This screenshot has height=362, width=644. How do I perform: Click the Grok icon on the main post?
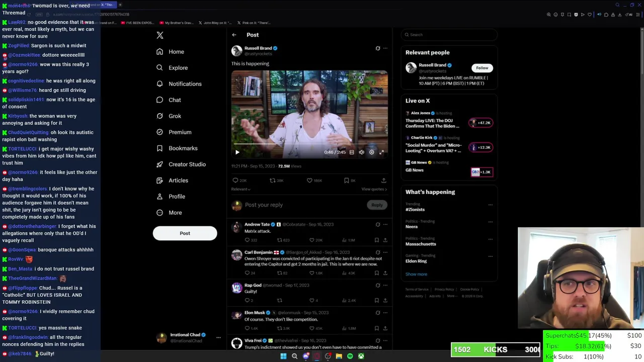[378, 48]
